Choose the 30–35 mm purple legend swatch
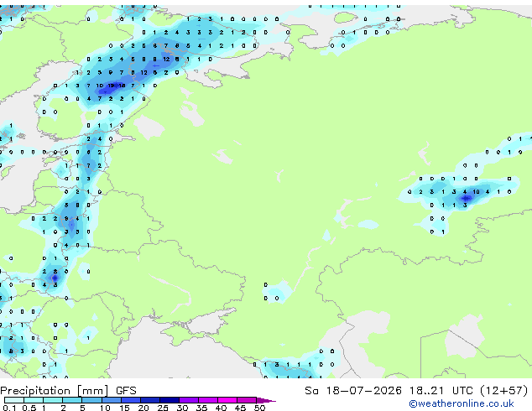This screenshot has height=411, width=532. (189, 400)
